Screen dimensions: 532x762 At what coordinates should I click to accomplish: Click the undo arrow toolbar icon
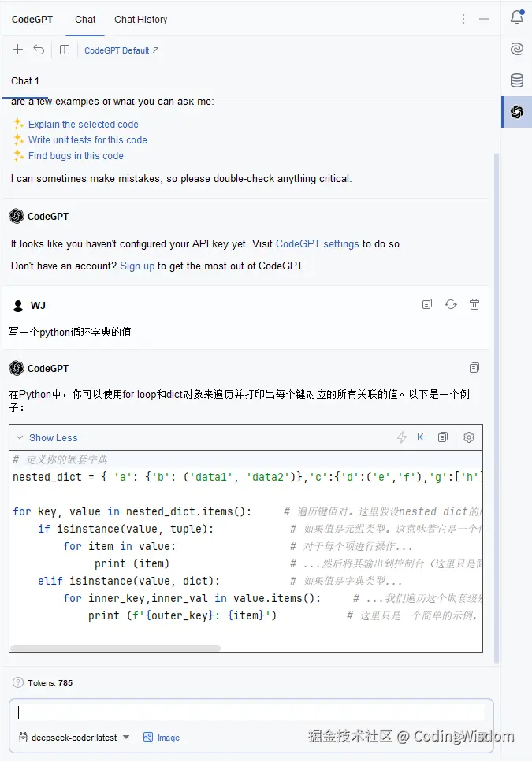(x=39, y=50)
